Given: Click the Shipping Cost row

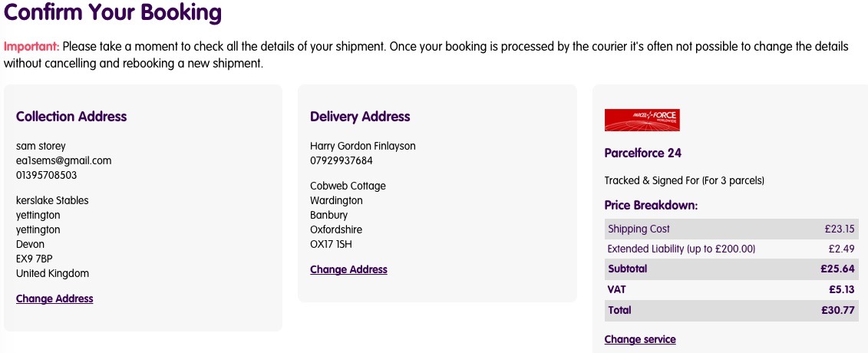Looking at the screenshot, I should [731, 229].
